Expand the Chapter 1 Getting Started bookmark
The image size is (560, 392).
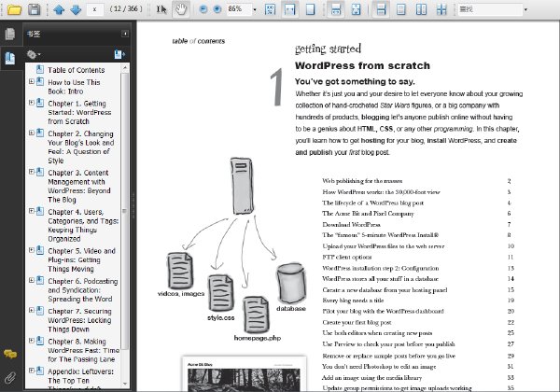[x=32, y=103]
